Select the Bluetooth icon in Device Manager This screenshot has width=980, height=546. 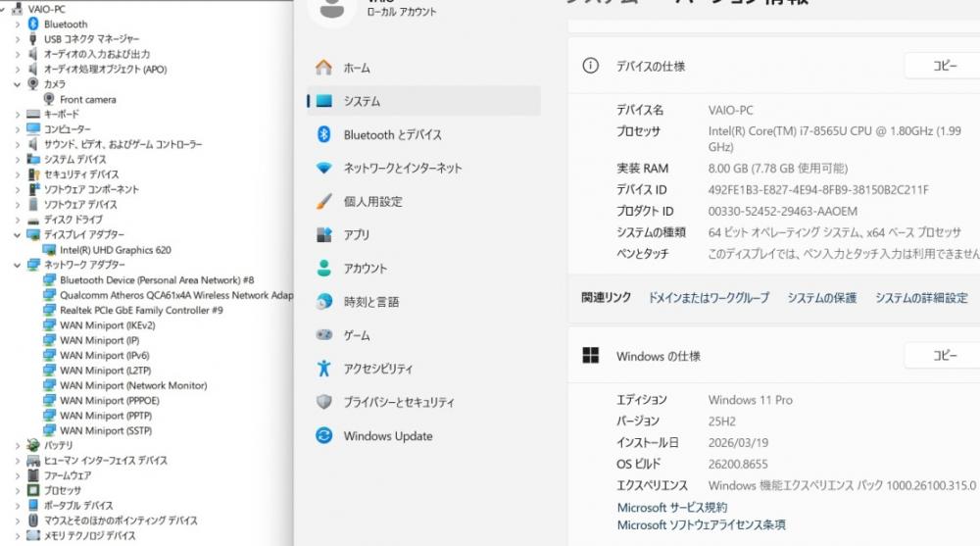(x=33, y=24)
